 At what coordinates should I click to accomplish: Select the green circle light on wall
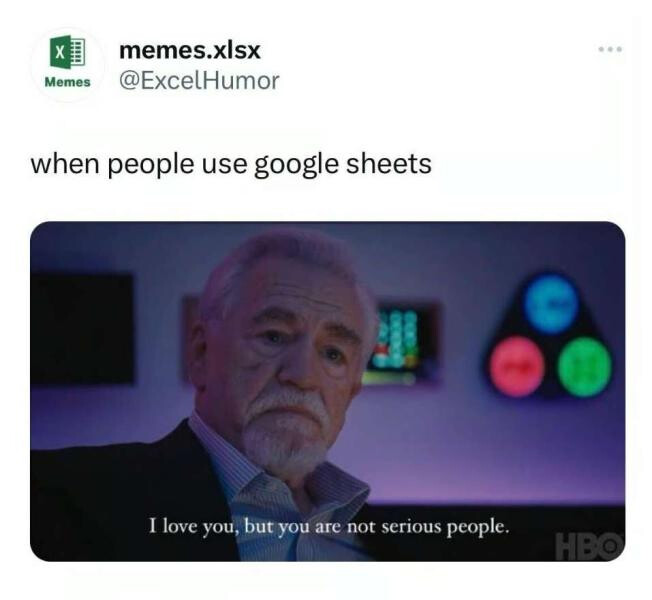tap(584, 366)
